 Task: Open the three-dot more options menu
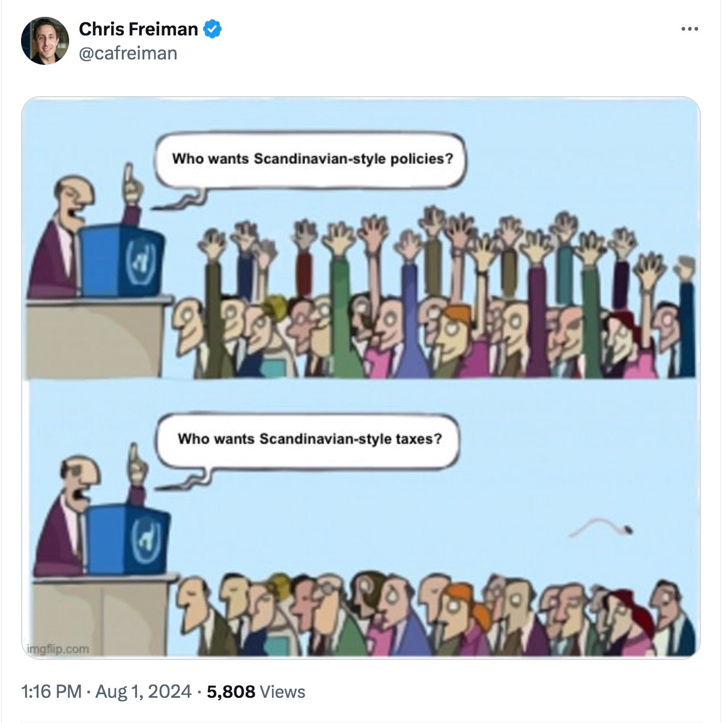[690, 29]
